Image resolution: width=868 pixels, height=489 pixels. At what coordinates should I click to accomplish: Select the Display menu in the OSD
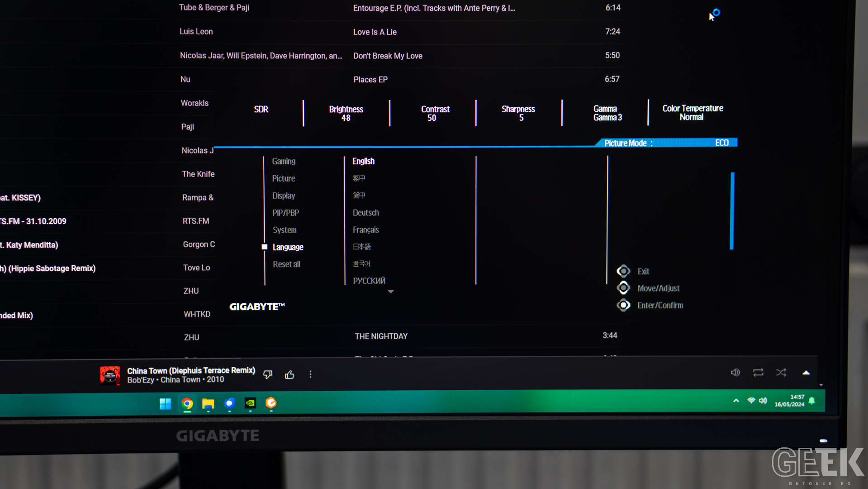tap(284, 196)
